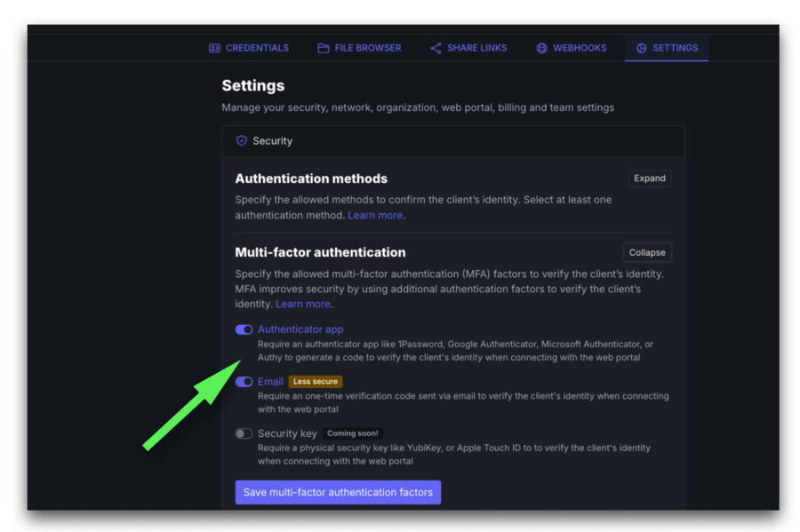Go to the Share Links tab
The image size is (800, 532).
476,48
